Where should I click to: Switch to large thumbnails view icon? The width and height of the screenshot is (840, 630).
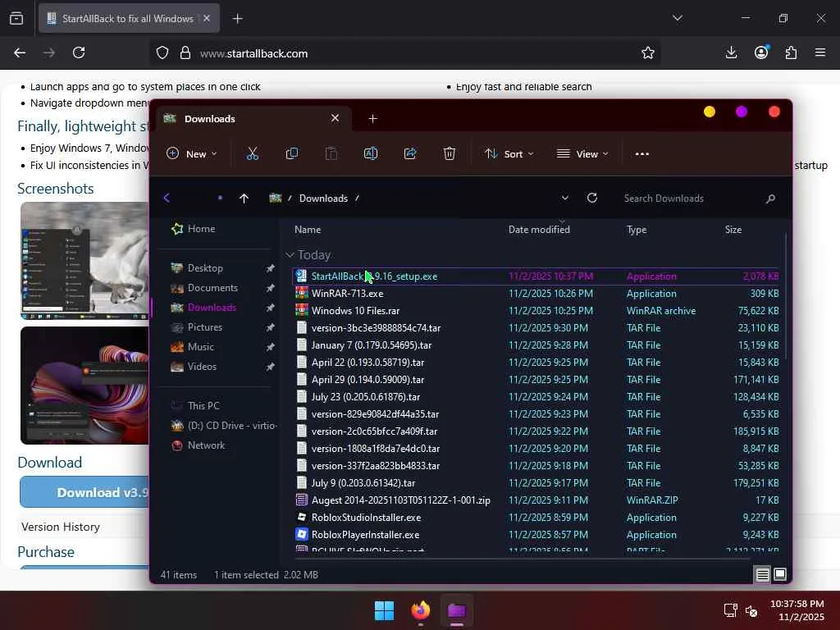[780, 574]
